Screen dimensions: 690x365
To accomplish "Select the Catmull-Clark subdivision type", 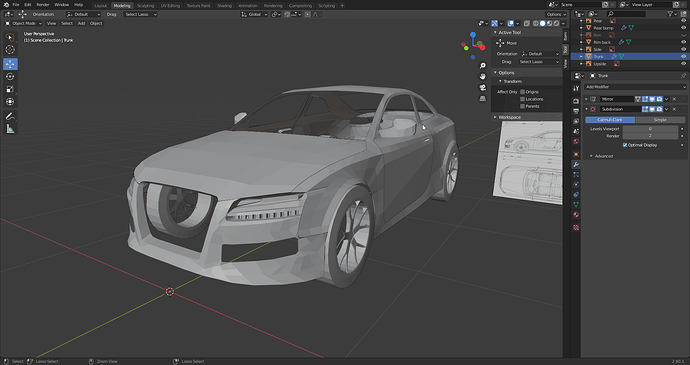I will [x=610, y=120].
